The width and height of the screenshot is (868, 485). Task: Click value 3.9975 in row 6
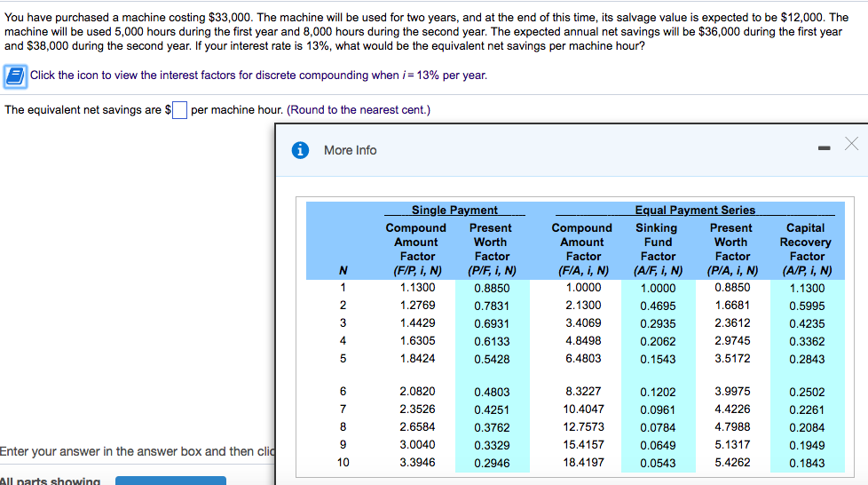click(x=732, y=392)
